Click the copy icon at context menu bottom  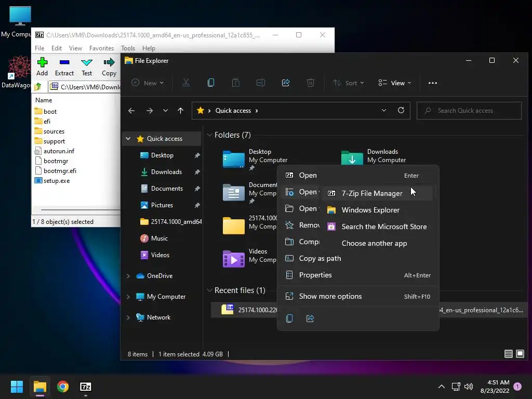(x=289, y=318)
